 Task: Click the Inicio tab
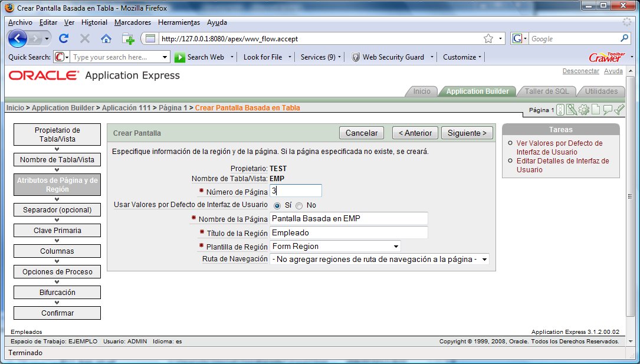(422, 91)
